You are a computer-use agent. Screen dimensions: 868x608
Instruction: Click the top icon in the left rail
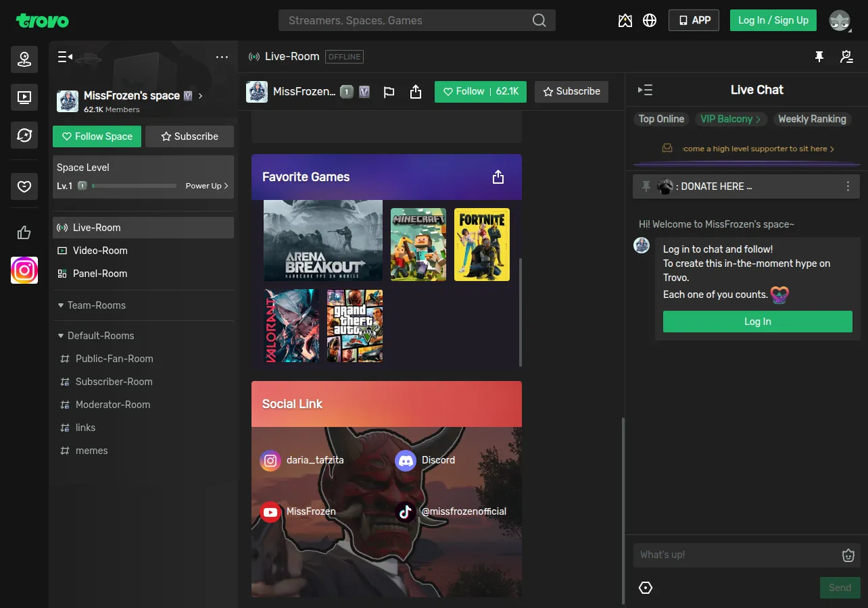point(24,59)
